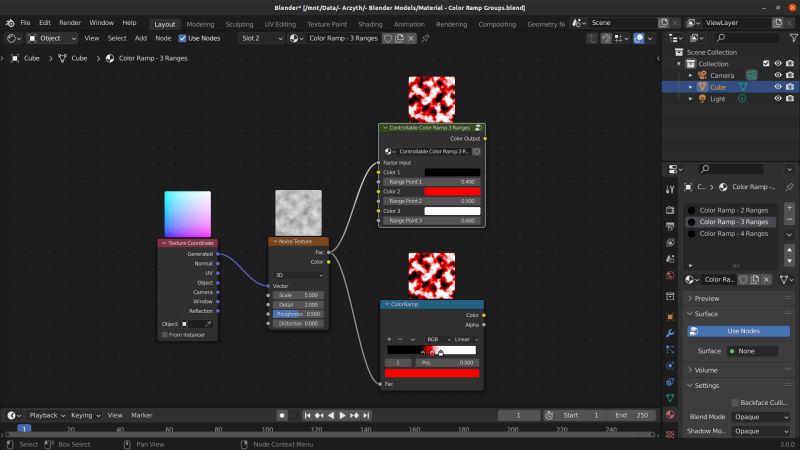Screen dimensions: 800x450
Task: Open the Scene properties tab icon
Action: pyautogui.click(x=670, y=259)
